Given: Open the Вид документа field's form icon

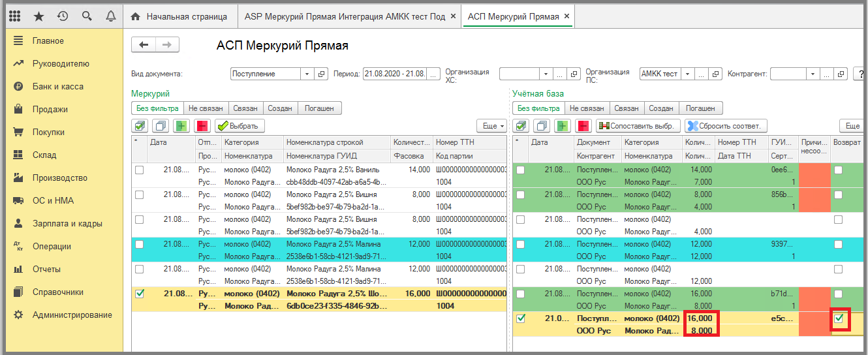Looking at the screenshot, I should point(322,74).
